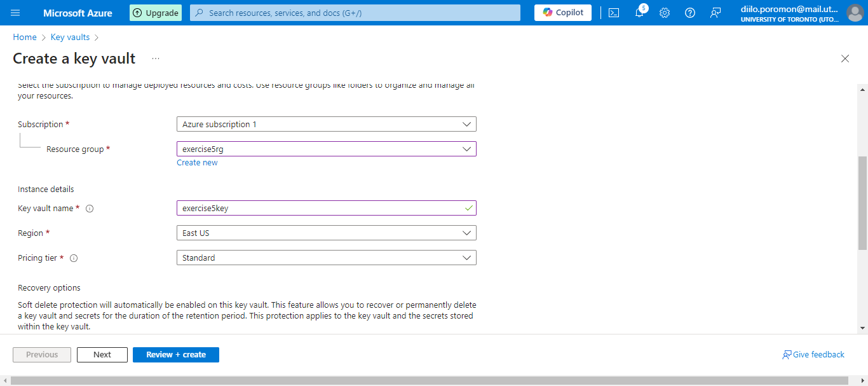Go to Key vaults breadcrumb
The width and height of the screenshot is (868, 386).
[x=70, y=38]
